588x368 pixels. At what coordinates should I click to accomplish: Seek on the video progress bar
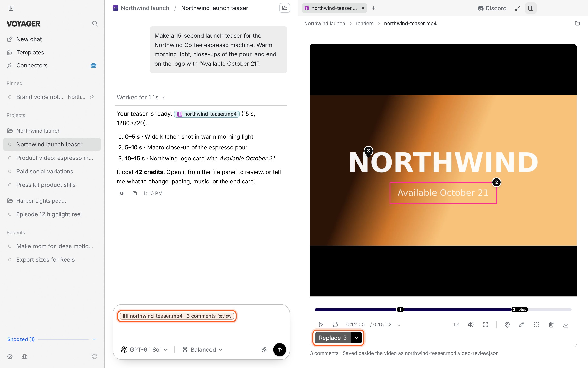click(443, 310)
